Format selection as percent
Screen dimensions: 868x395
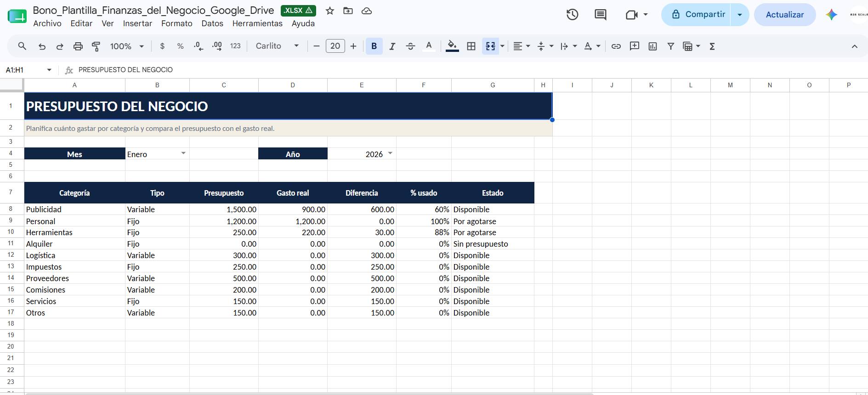point(180,46)
